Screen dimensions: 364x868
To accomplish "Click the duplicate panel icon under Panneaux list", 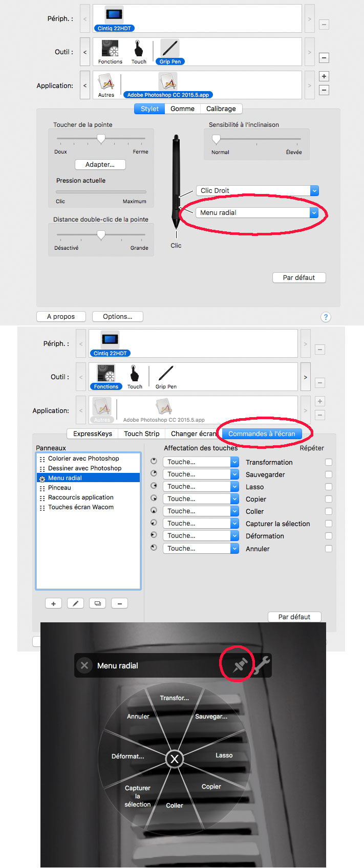I will pyautogui.click(x=97, y=603).
